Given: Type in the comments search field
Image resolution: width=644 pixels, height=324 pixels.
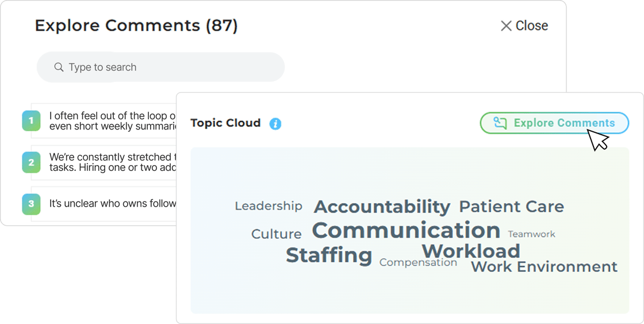Looking at the screenshot, I should [167, 67].
